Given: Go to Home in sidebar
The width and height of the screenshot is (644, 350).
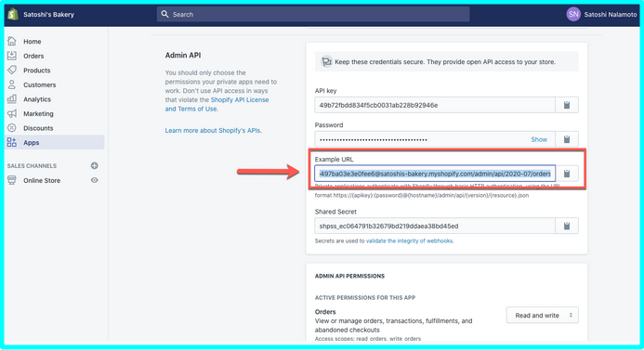Looking at the screenshot, I should (32, 42).
